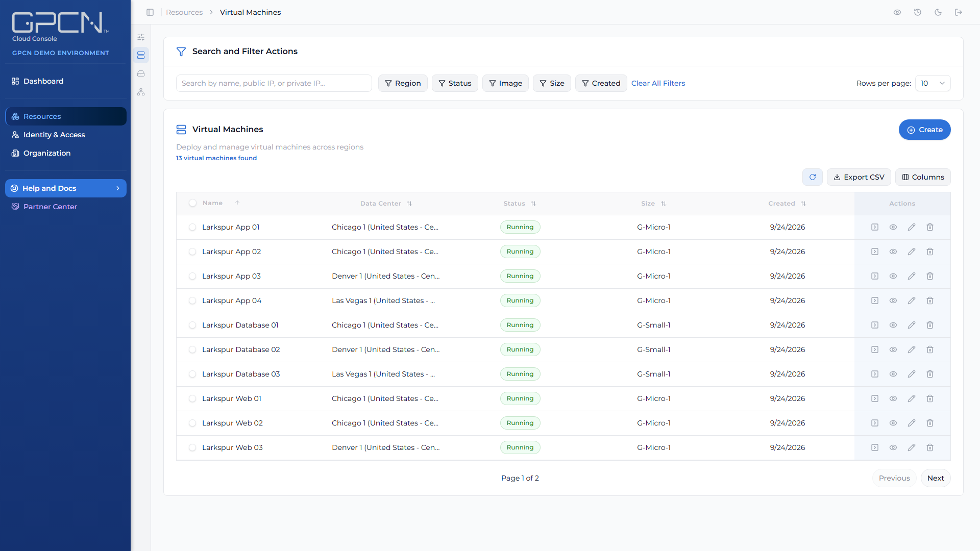
Task: Click the eye icon in top bar
Action: tap(897, 12)
